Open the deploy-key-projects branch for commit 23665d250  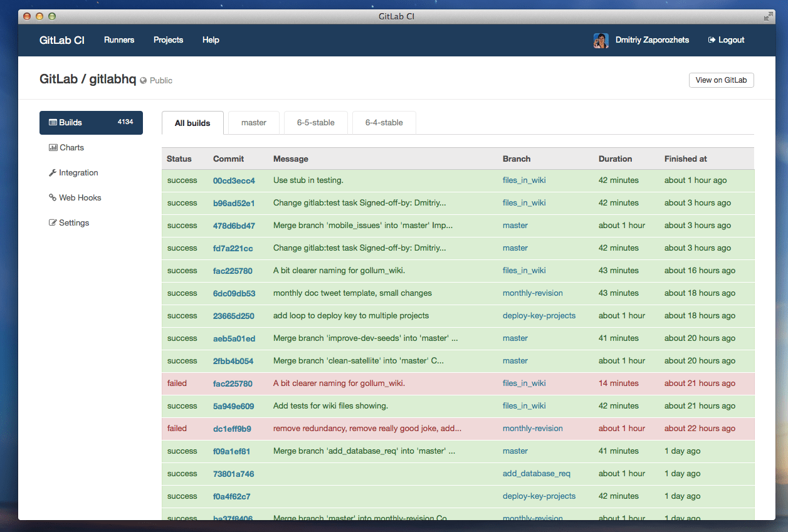point(538,316)
